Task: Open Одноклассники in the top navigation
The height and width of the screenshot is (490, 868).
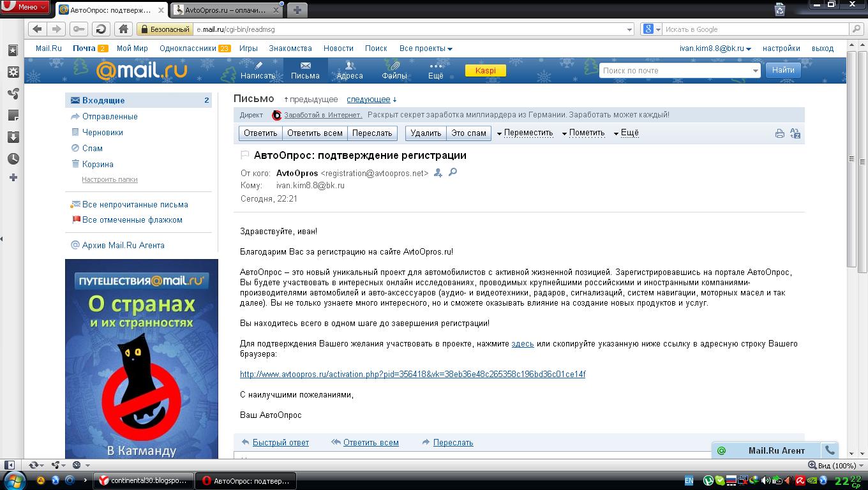Action: [188, 48]
